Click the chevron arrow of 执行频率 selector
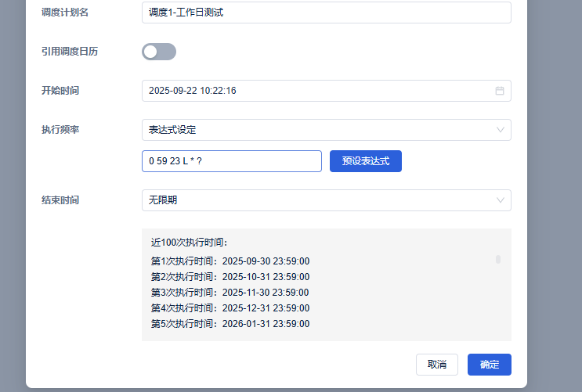Viewport: 582px width, 392px height. [501, 130]
